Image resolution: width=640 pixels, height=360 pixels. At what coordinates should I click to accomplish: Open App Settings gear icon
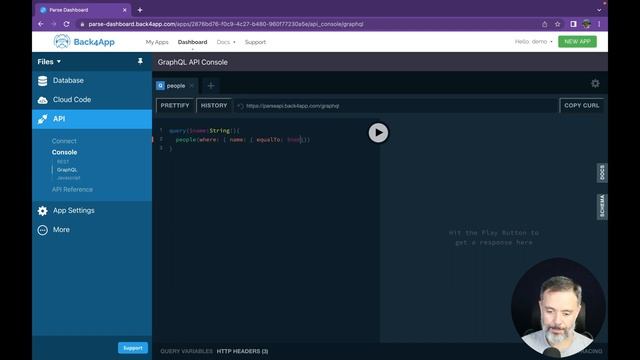[42, 211]
